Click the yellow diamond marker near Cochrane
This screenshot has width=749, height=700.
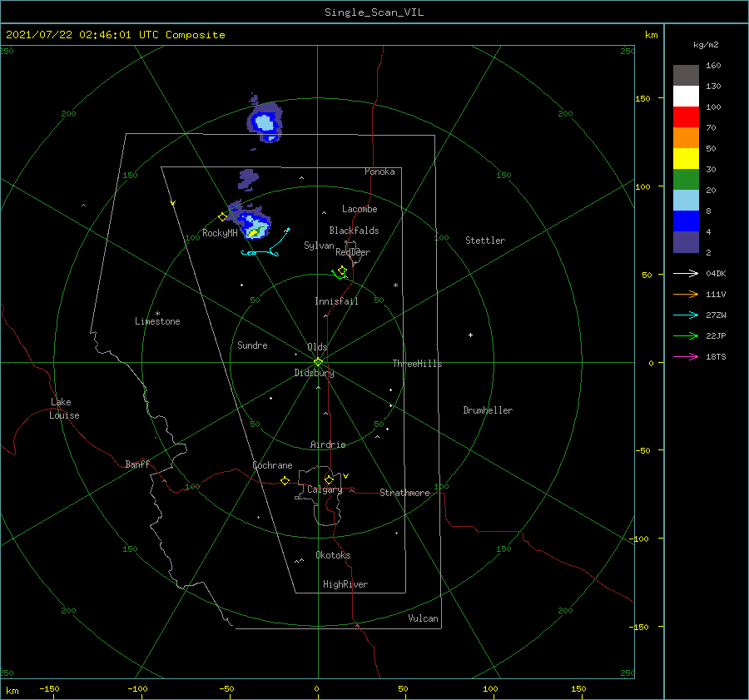point(285,481)
